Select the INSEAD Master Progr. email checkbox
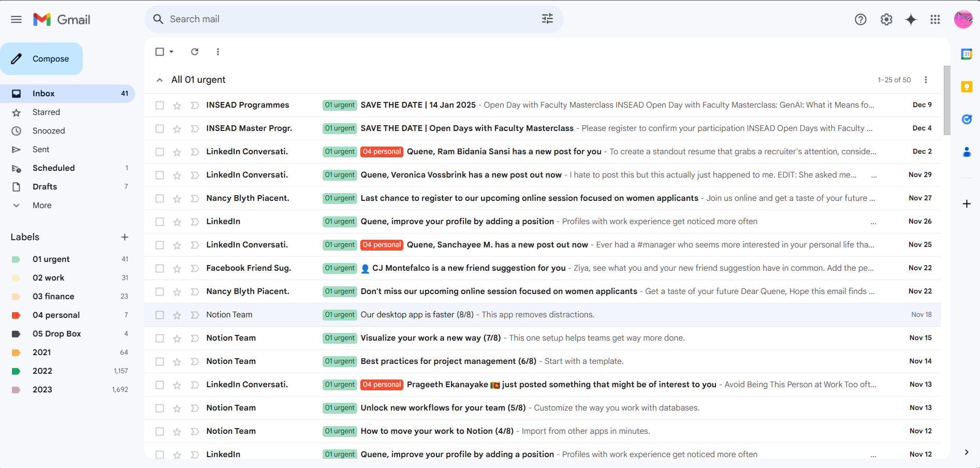 click(x=159, y=129)
